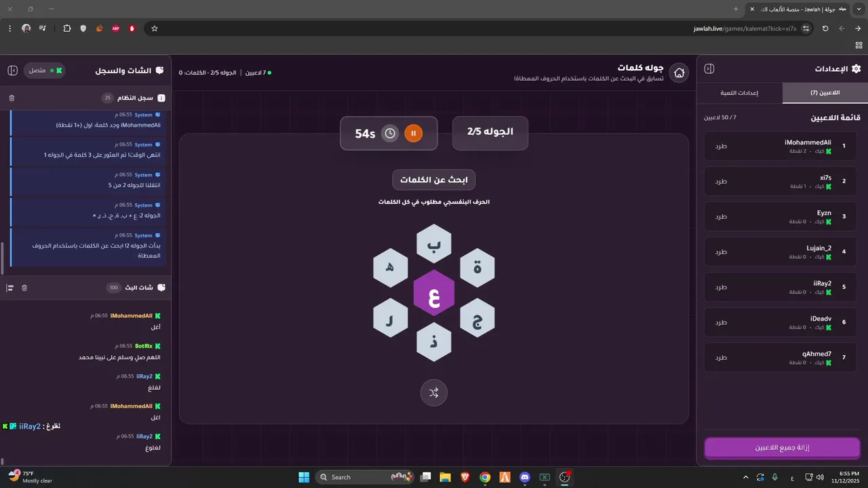Click the متصل connection status badge
This screenshot has height=488, width=868.
(45, 70)
